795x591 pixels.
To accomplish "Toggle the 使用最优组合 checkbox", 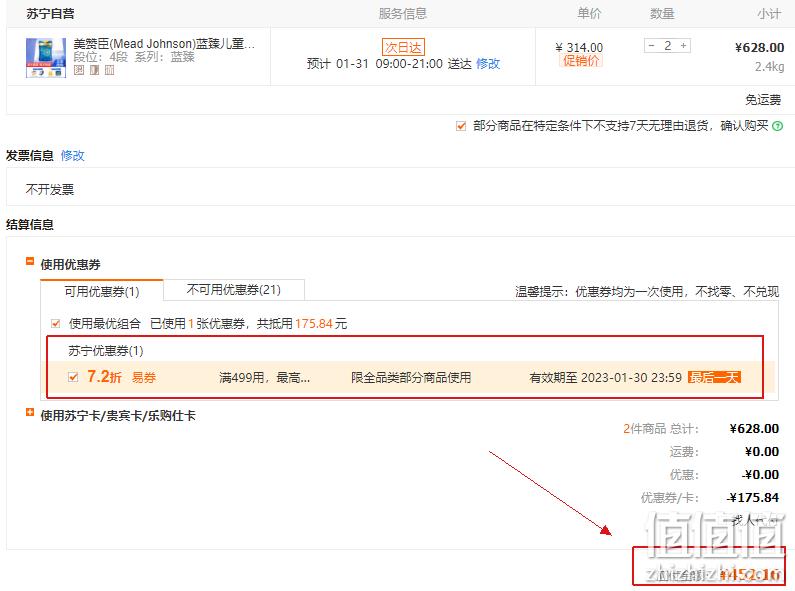I will pos(56,323).
